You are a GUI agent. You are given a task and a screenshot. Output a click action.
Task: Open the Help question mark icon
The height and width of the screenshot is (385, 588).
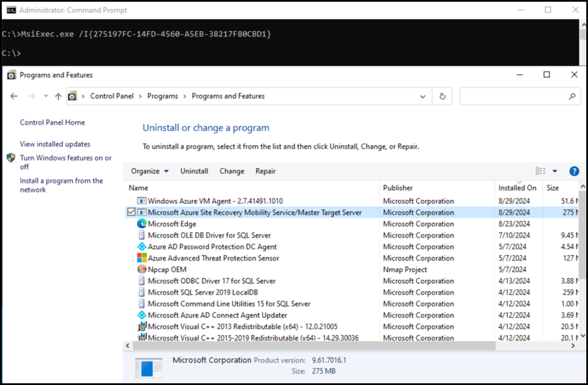coord(574,171)
